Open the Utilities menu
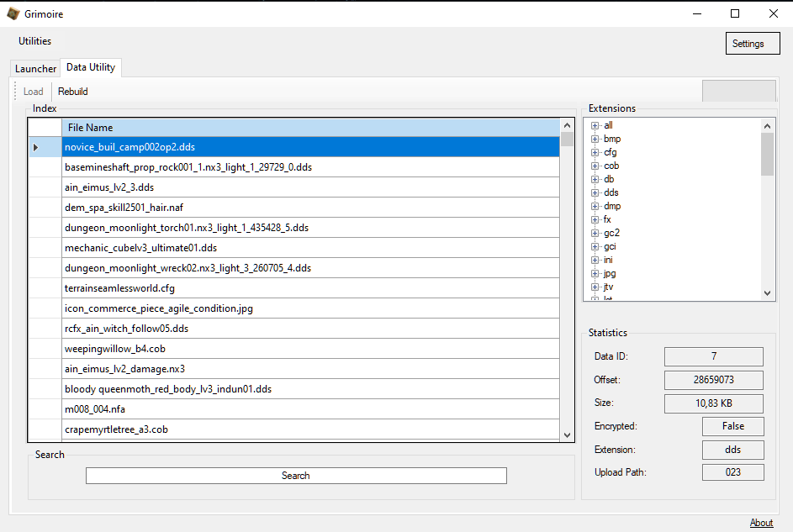Screen dimensions: 793x532 point(34,41)
